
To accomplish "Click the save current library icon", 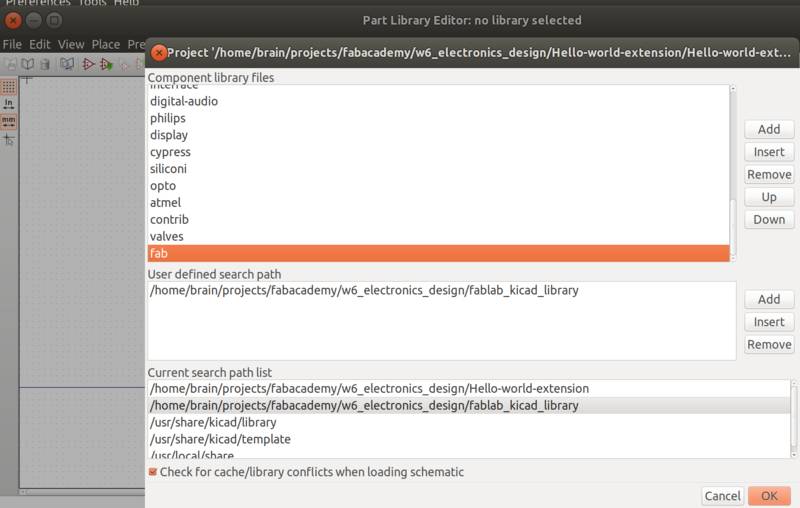I will (11, 64).
